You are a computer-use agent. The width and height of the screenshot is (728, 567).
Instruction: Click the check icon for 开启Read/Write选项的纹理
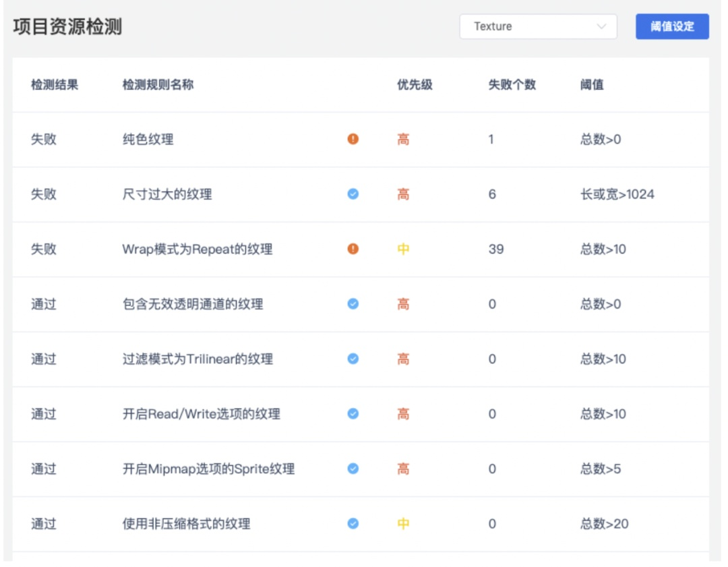[353, 413]
